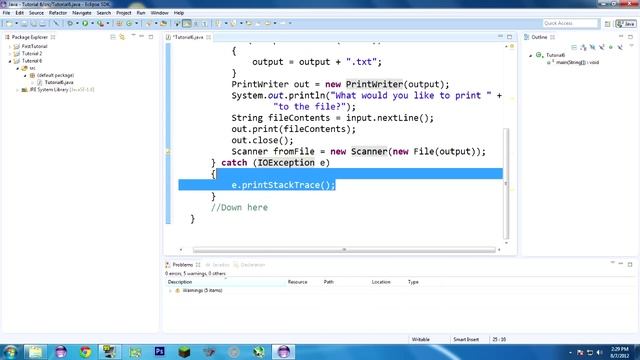Click Hide Local Types in Outline toolbar
The height and width of the screenshot is (360, 640).
pos(620,47)
